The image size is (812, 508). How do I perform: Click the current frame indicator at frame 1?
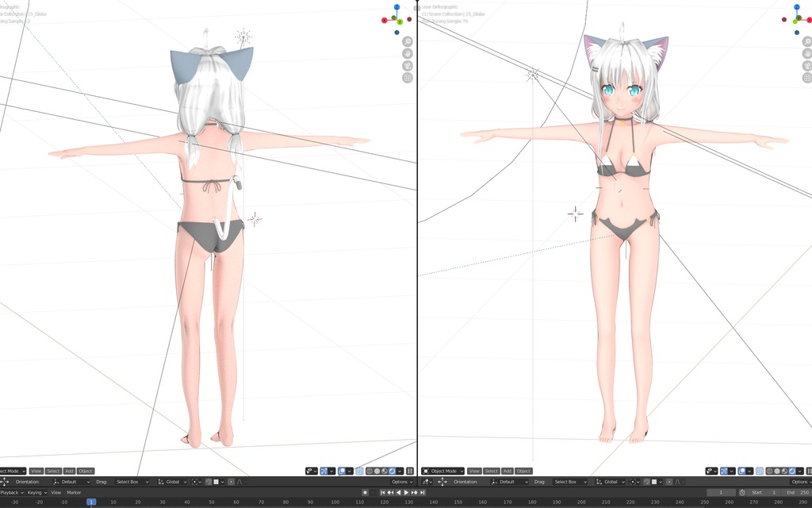pyautogui.click(x=90, y=502)
